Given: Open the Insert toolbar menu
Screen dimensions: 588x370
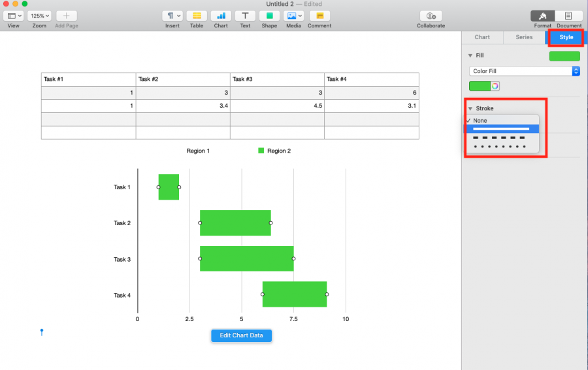Looking at the screenshot, I should (172, 16).
